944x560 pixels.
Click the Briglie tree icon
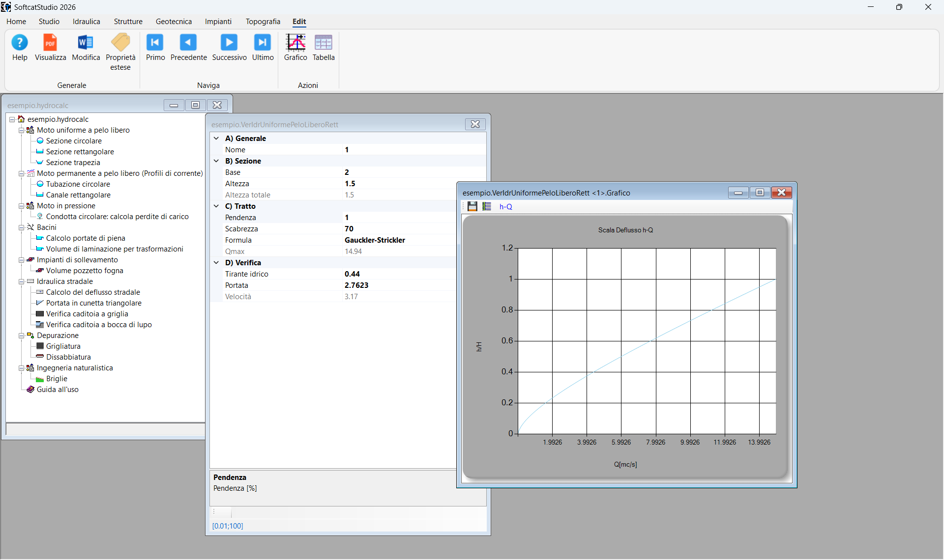tap(40, 379)
